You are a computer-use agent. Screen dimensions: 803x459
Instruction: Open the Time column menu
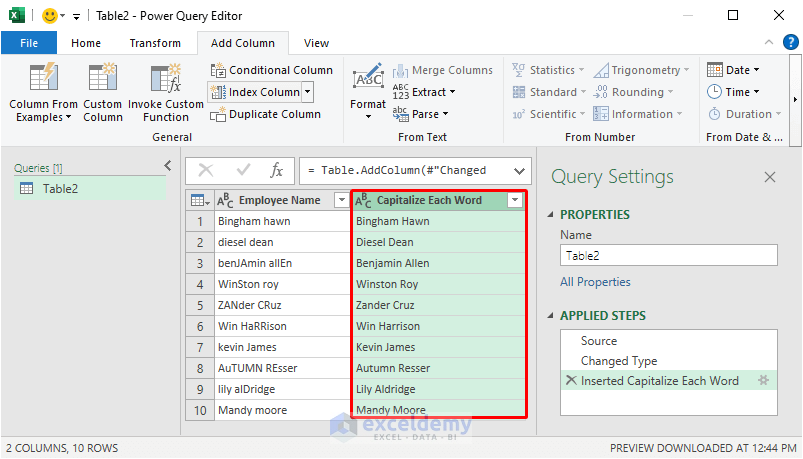[x=733, y=92]
